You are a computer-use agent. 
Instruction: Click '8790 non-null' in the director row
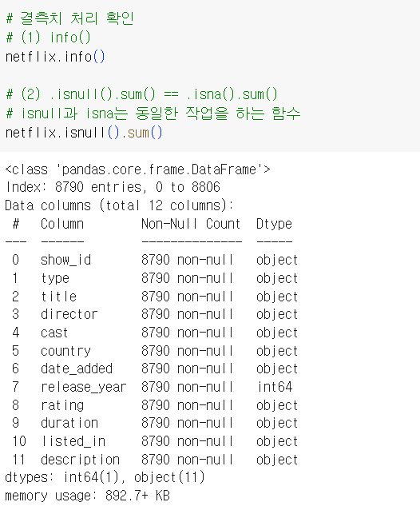(x=187, y=314)
